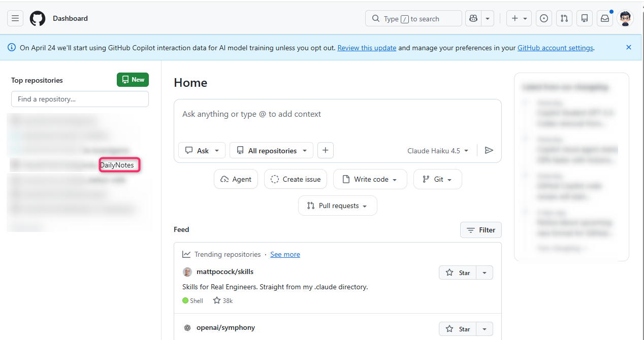Open the hamburger navigation menu
This screenshot has height=340, width=644.
[x=15, y=19]
